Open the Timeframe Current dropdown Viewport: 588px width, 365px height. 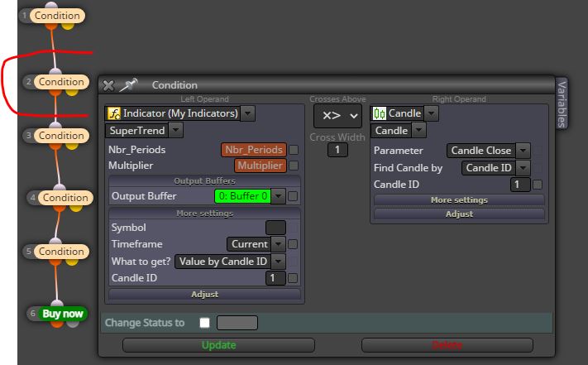pyautogui.click(x=278, y=244)
